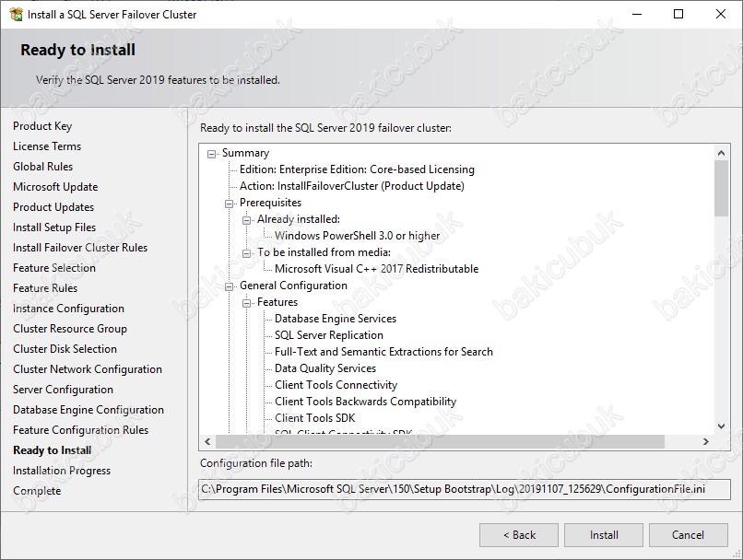The width and height of the screenshot is (743, 560).
Task: Open the Cluster Network Configuration step
Action: (88, 369)
